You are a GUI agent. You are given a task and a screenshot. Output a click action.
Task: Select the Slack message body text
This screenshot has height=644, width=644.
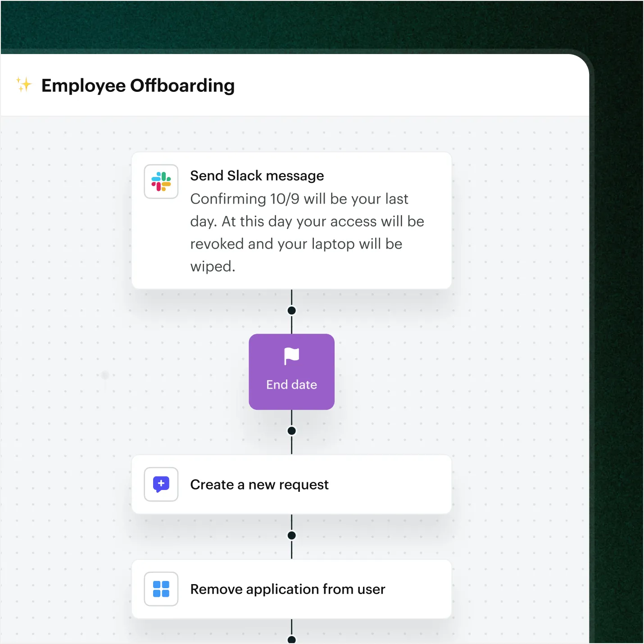pyautogui.click(x=307, y=232)
